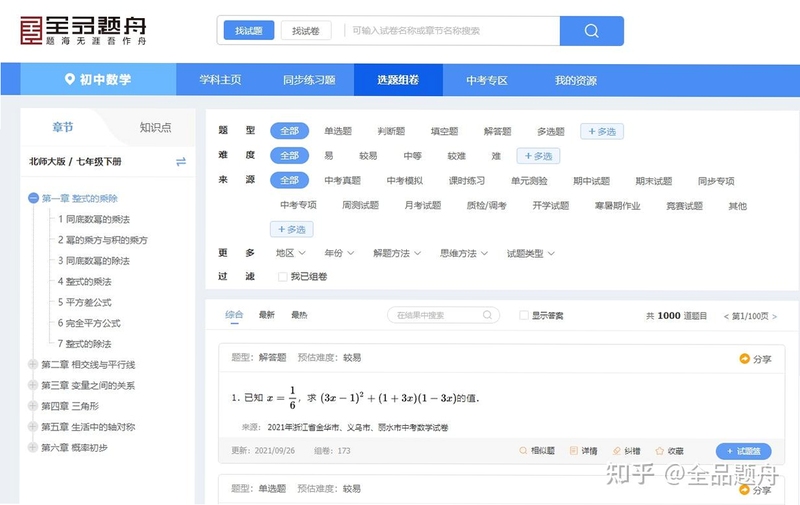Open the 中考专区 nav tab

487,80
